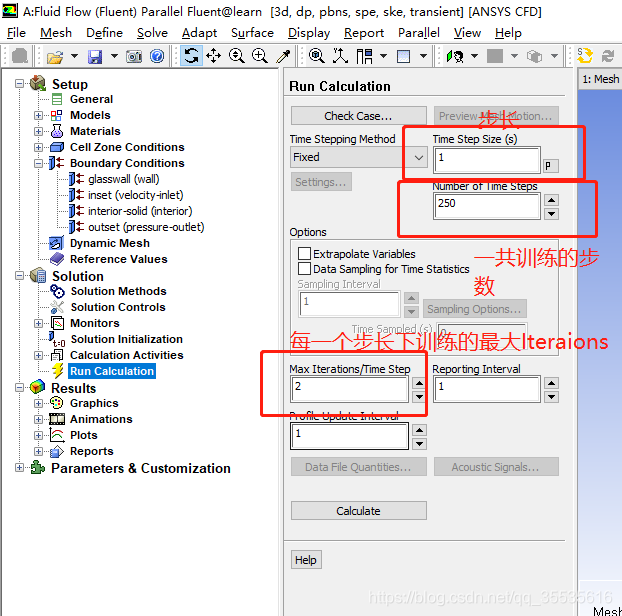Open the blue help question mark icon
The height and width of the screenshot is (616, 622).
(x=157, y=56)
